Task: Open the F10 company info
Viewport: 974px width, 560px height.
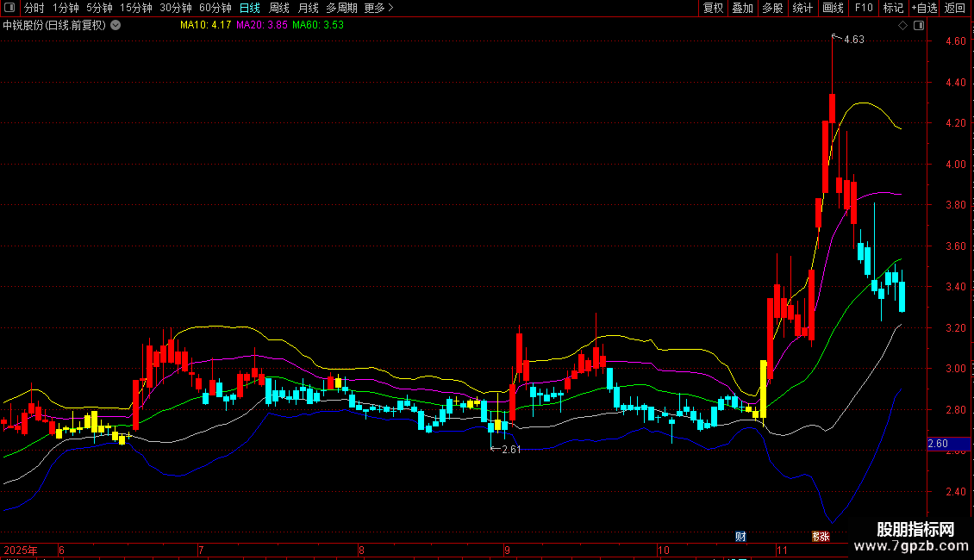Action: pyautogui.click(x=864, y=8)
